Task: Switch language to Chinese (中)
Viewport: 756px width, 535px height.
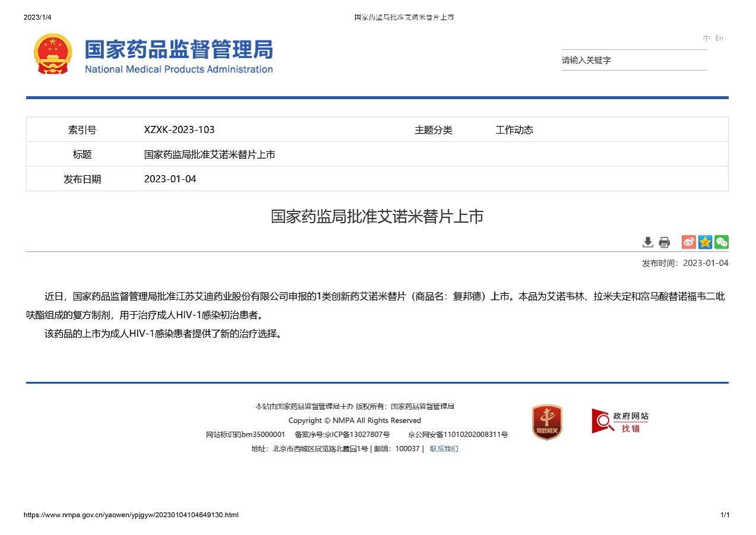Action: tap(706, 38)
